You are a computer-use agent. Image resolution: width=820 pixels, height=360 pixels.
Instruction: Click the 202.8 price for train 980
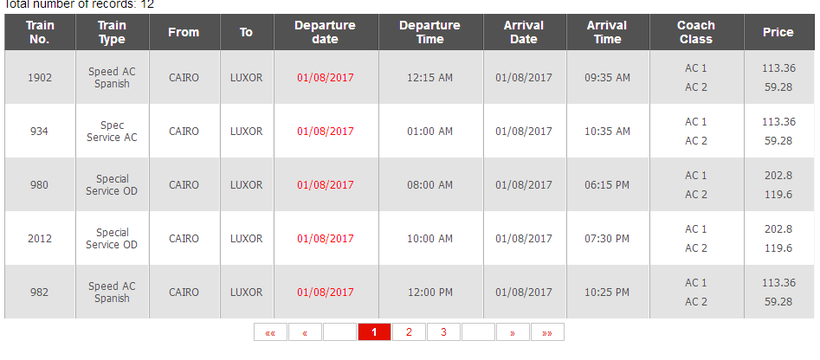pyautogui.click(x=779, y=175)
